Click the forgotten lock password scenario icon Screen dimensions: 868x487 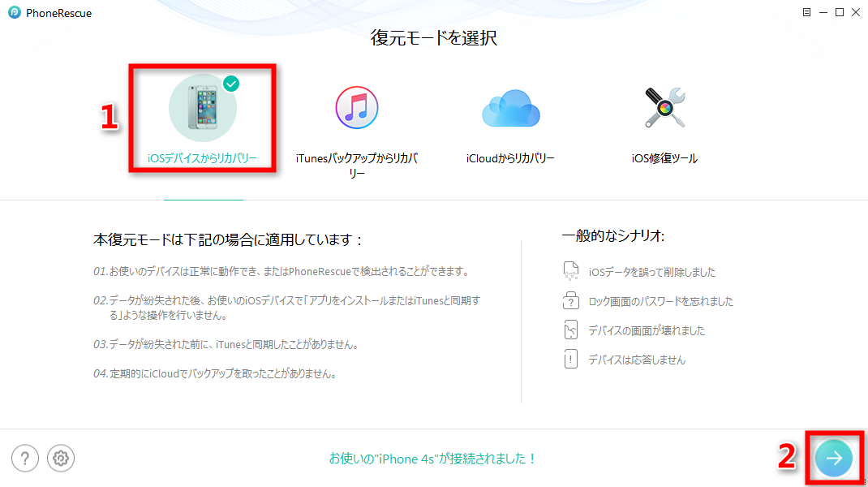coord(571,300)
